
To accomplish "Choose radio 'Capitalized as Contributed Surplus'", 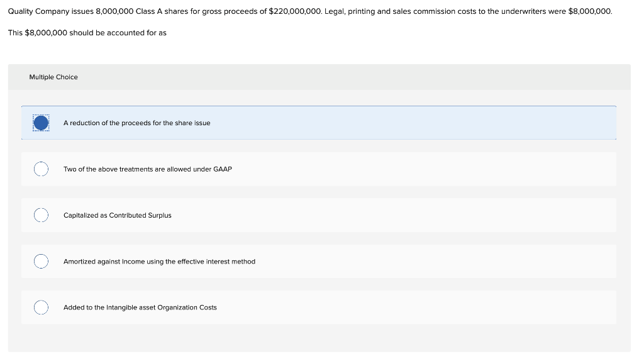I will tap(41, 215).
